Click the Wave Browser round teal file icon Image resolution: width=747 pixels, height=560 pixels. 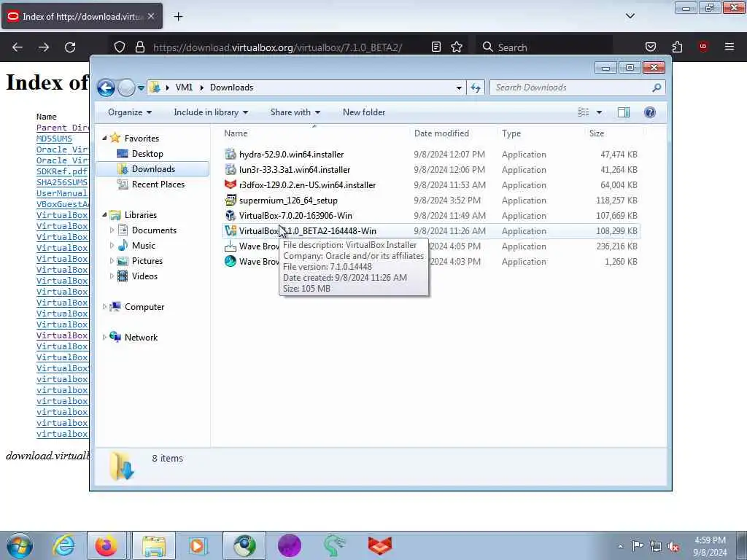(x=231, y=262)
